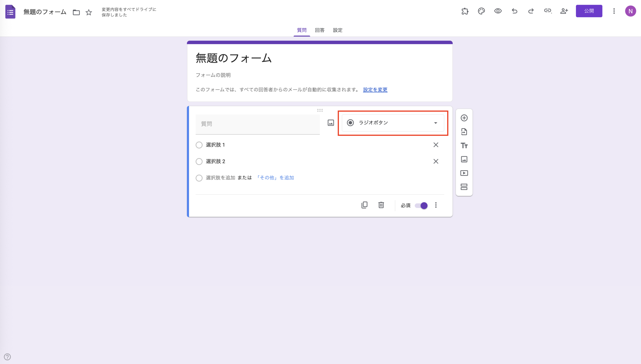
Task: Preview the form using the eye icon
Action: [x=498, y=11]
